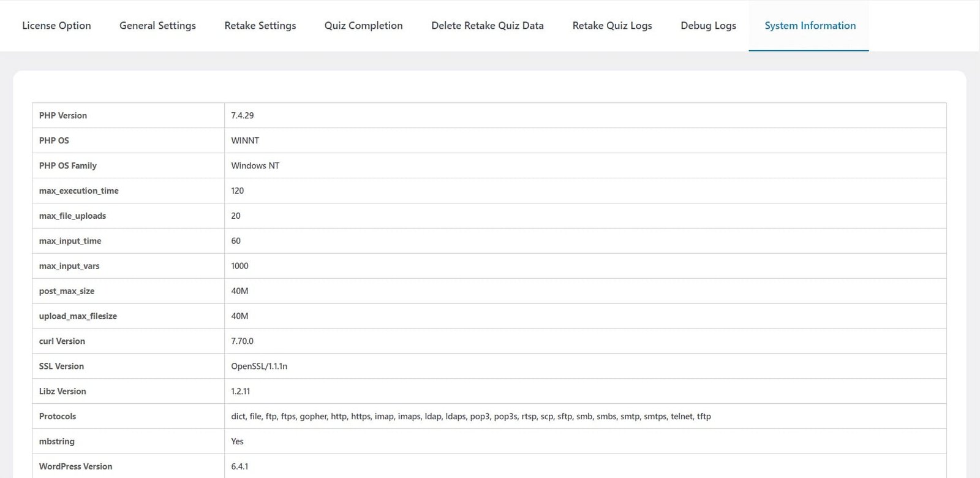Click the Protocols list text

coord(471,416)
